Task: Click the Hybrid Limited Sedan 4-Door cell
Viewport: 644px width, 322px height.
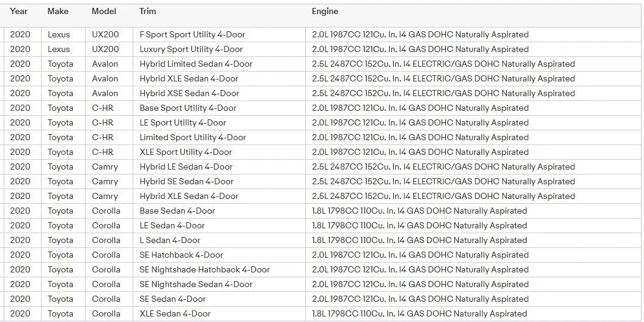Action: (x=196, y=64)
